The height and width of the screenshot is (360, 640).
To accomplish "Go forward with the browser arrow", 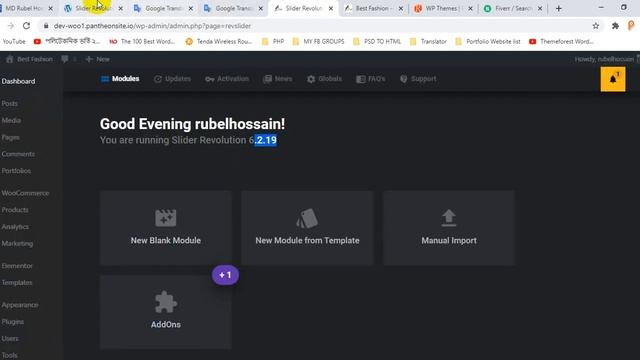I will 11,26.
